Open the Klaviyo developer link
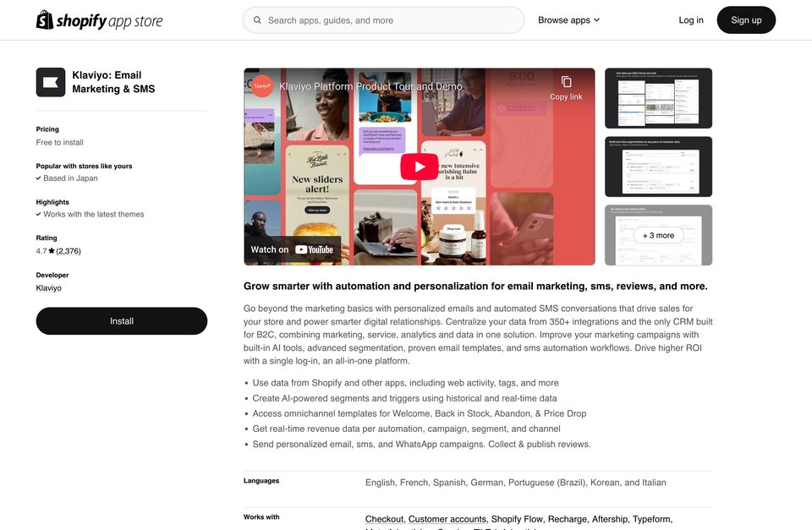This screenshot has height=530, width=812. [49, 288]
